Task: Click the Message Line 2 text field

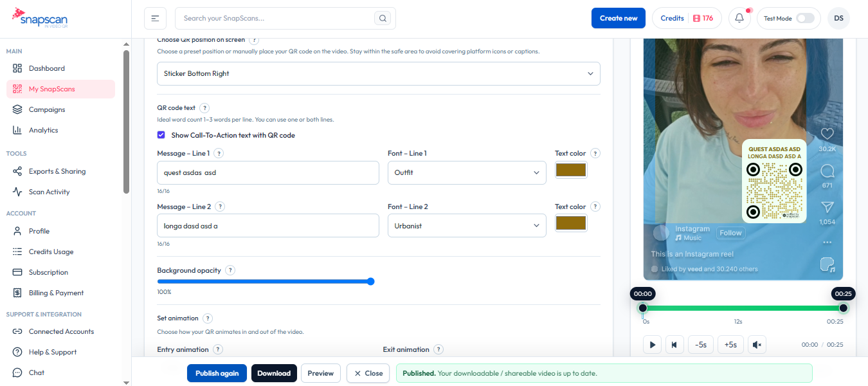Action: click(268, 226)
